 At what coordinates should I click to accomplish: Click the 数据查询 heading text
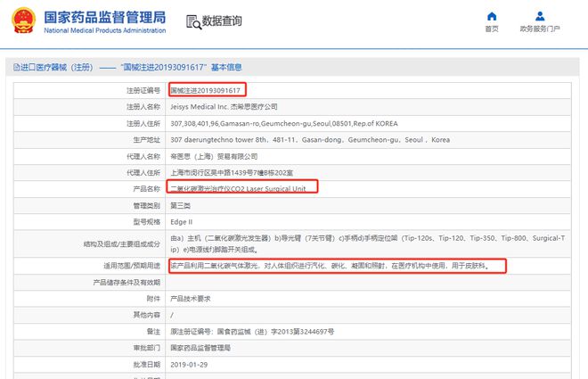pos(222,21)
